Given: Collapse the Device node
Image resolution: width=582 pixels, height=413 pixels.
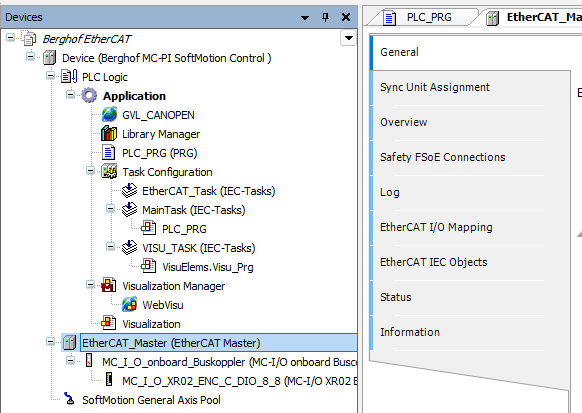Looking at the screenshot, I should (x=30, y=56).
